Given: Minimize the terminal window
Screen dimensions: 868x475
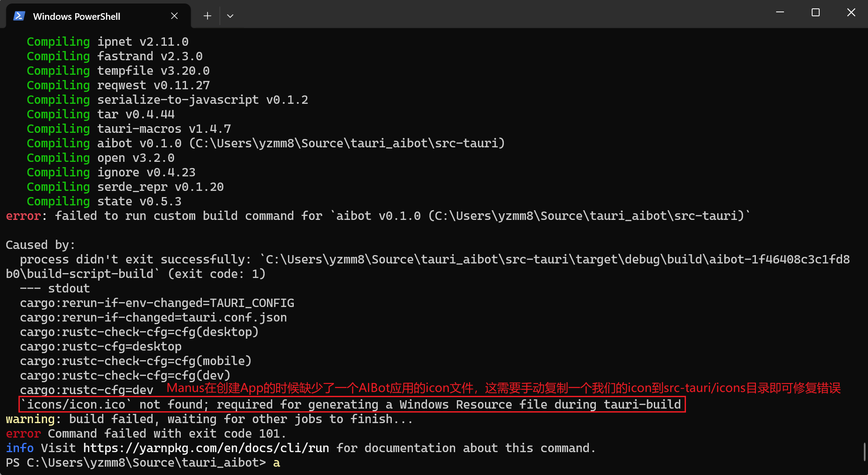Looking at the screenshot, I should click(780, 12).
